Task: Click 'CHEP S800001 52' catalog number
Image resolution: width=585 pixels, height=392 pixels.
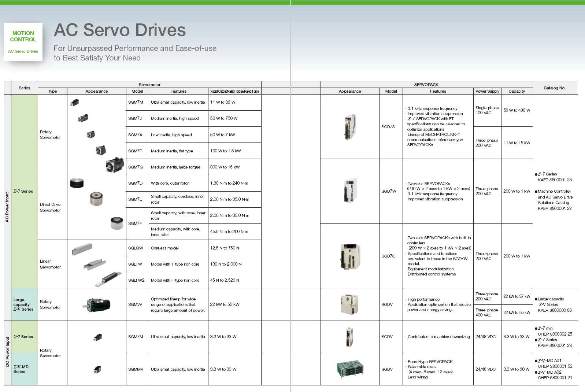Action: 555,366
